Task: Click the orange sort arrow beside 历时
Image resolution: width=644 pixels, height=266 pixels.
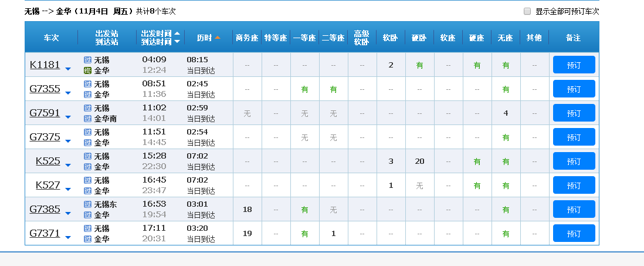Action: tap(218, 38)
